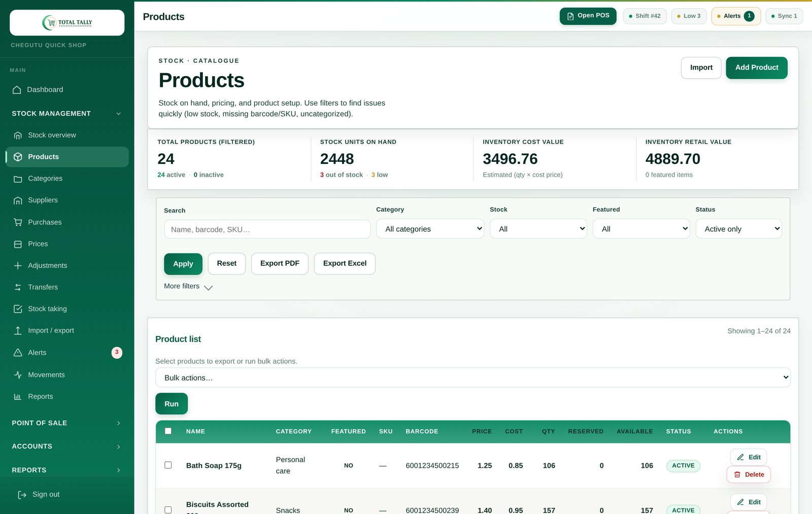Click the Sign out arrow icon
This screenshot has height=514, width=812.
coord(22,495)
